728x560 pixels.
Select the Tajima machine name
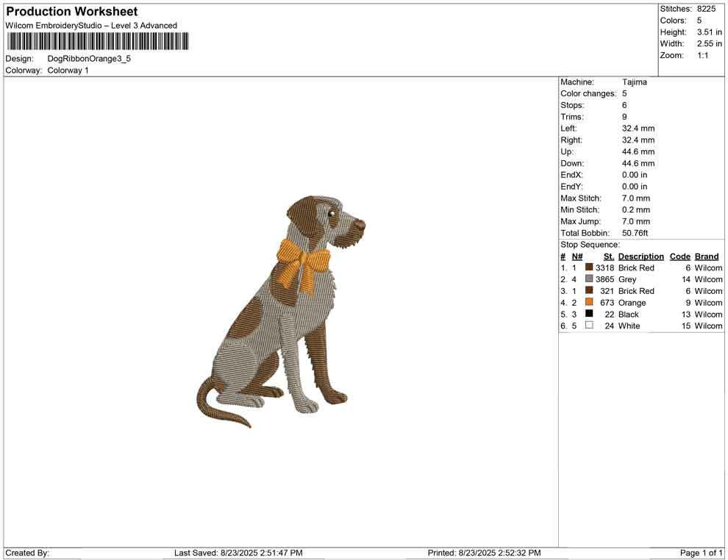(x=633, y=82)
